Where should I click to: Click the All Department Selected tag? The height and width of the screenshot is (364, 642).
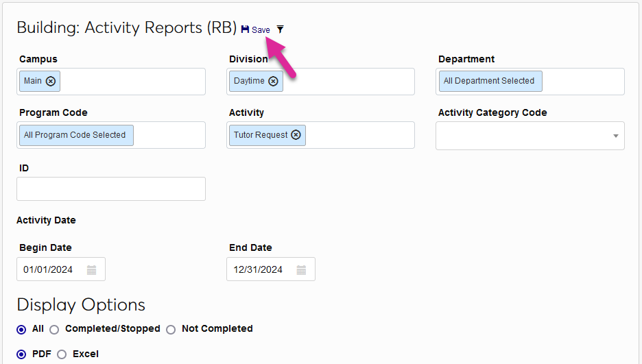[490, 81]
